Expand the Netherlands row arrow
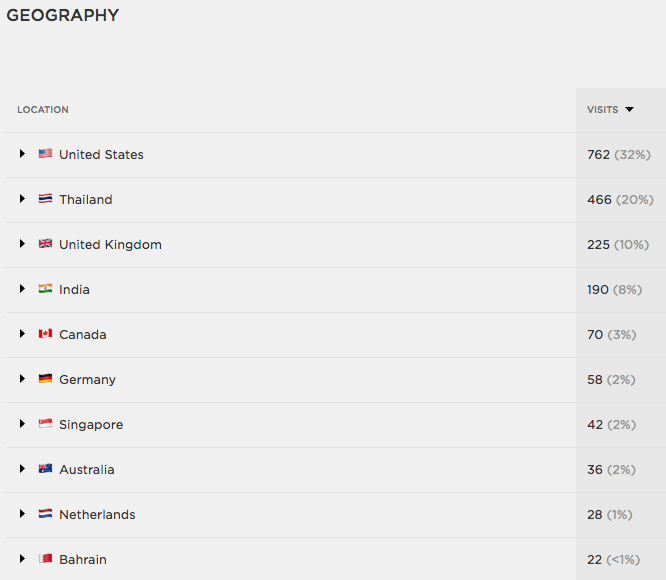Screen dimensions: 666x580 tap(22, 513)
